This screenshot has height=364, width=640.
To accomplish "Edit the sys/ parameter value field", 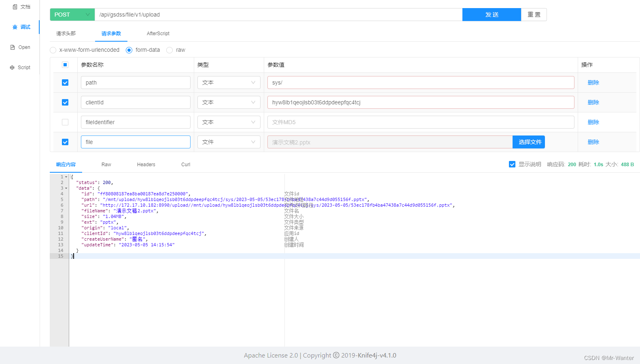I will [x=421, y=83].
